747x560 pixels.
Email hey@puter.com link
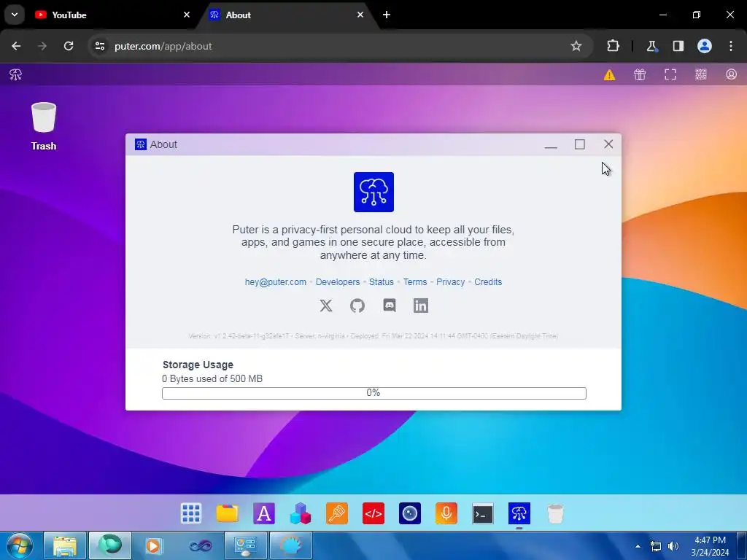pyautogui.click(x=275, y=282)
